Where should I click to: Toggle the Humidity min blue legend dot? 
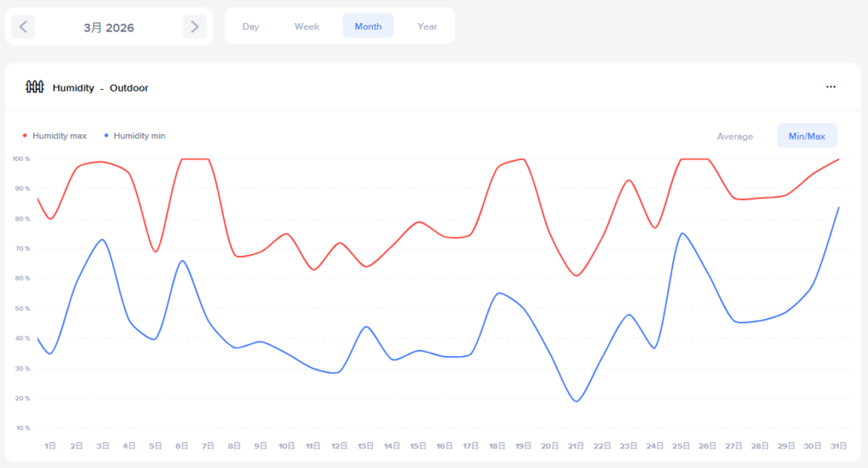[106, 136]
